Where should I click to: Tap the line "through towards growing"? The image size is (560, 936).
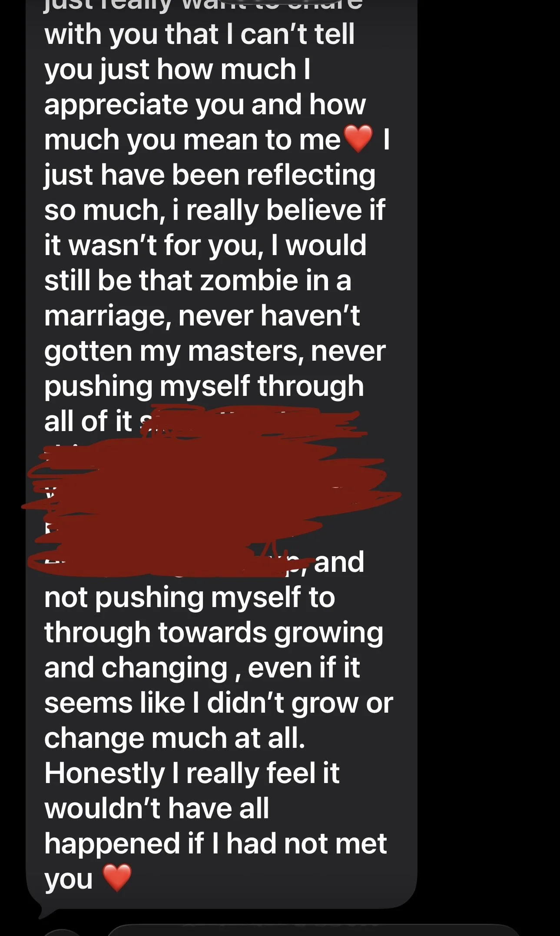[214, 634]
